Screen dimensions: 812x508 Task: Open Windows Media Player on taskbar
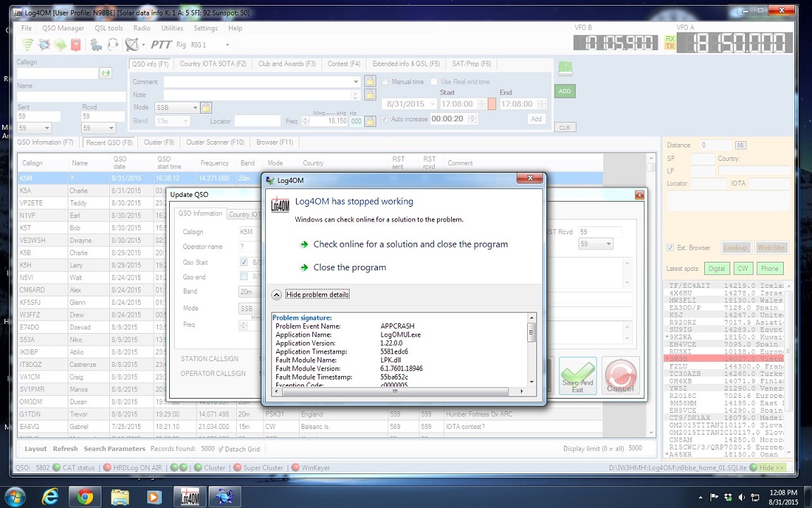click(154, 497)
